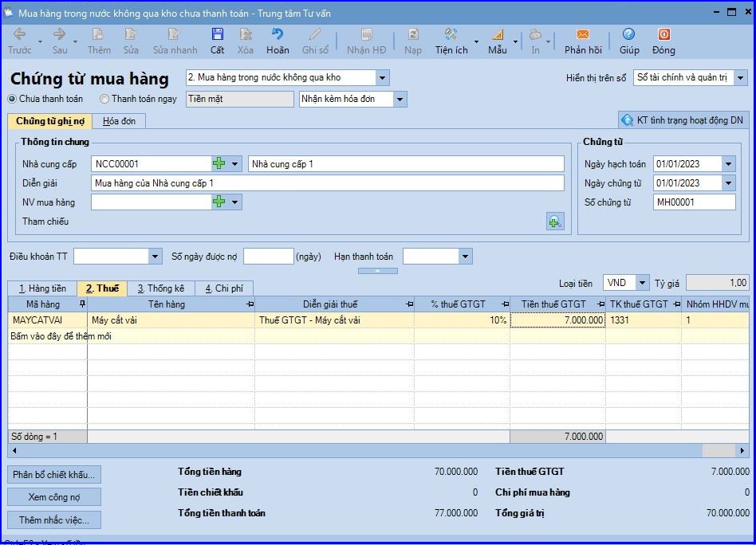The height and width of the screenshot is (545, 756).
Task: Pin the % thuế GTGT column
Action: click(x=505, y=304)
